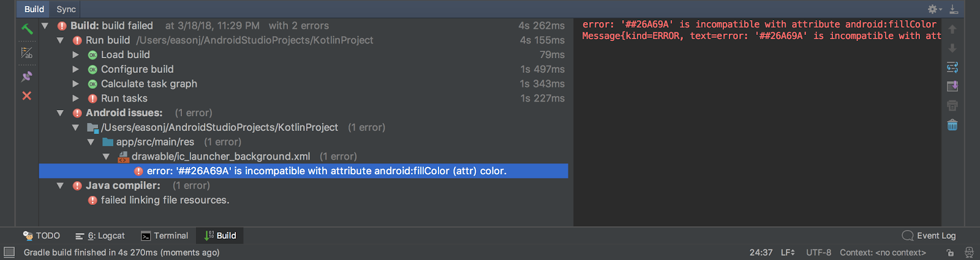Click the print icon in the console toolbar
This screenshot has width=980, height=260.
[x=952, y=106]
